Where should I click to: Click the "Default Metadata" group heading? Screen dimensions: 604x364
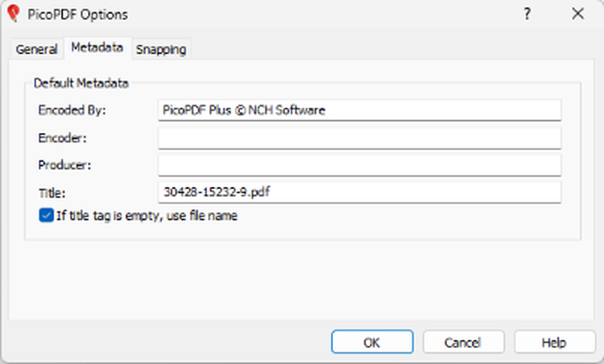click(x=81, y=83)
